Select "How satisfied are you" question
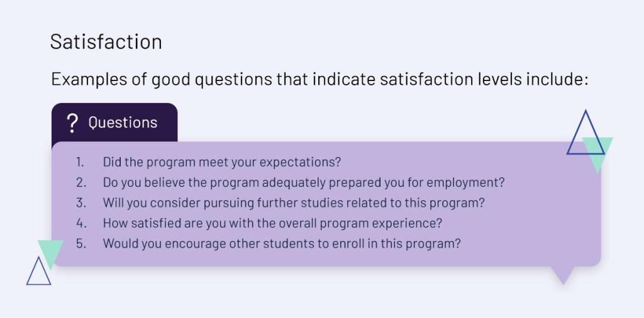 click(x=272, y=224)
